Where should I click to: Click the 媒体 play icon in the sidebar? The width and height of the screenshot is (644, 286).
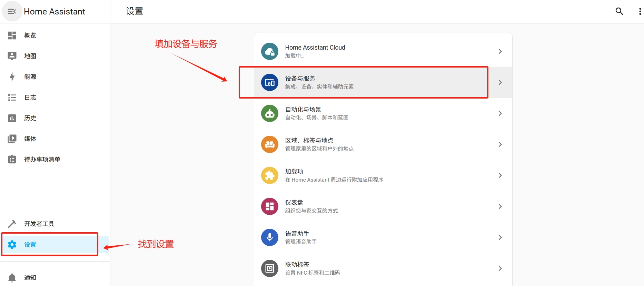(12, 139)
